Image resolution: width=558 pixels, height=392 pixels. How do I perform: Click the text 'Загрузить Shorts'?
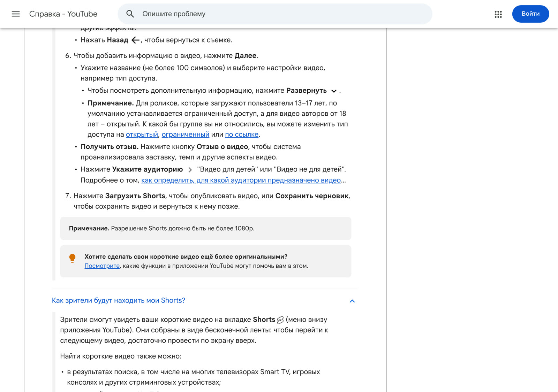point(135,196)
